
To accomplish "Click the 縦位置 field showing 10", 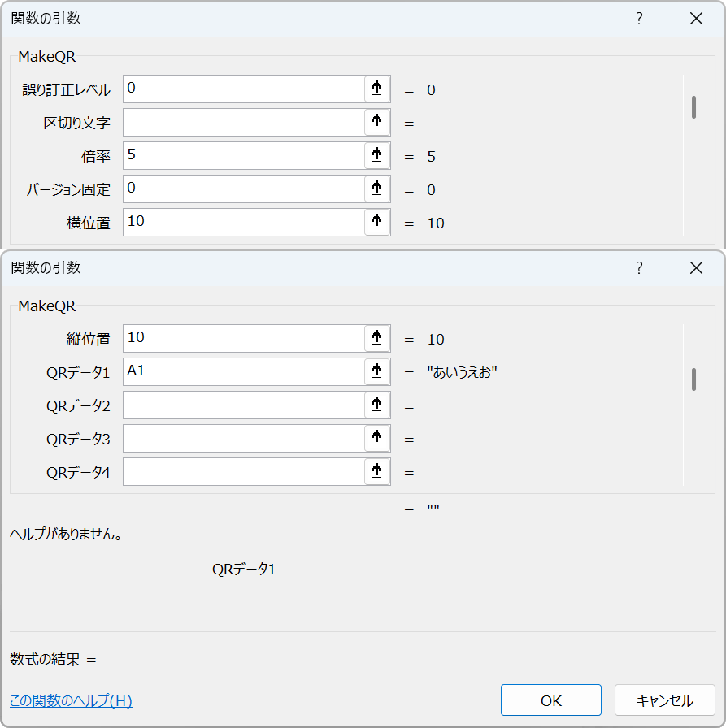I will click(x=244, y=338).
